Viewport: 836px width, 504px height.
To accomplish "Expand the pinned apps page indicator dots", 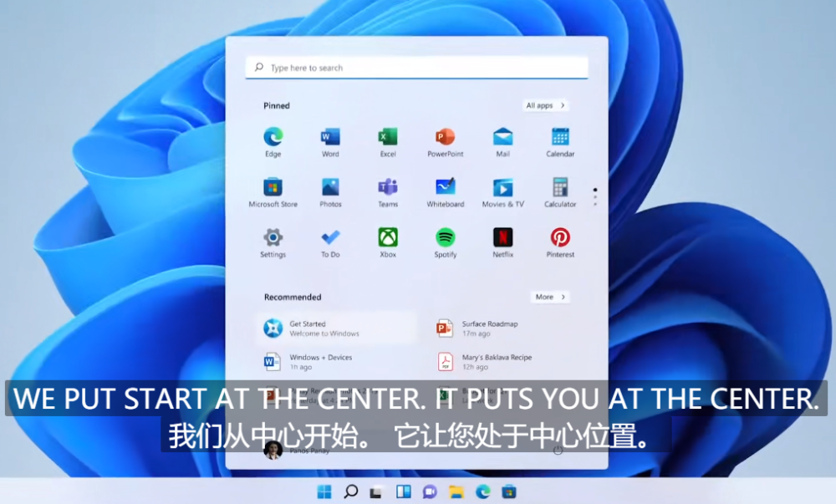I will tap(595, 194).
